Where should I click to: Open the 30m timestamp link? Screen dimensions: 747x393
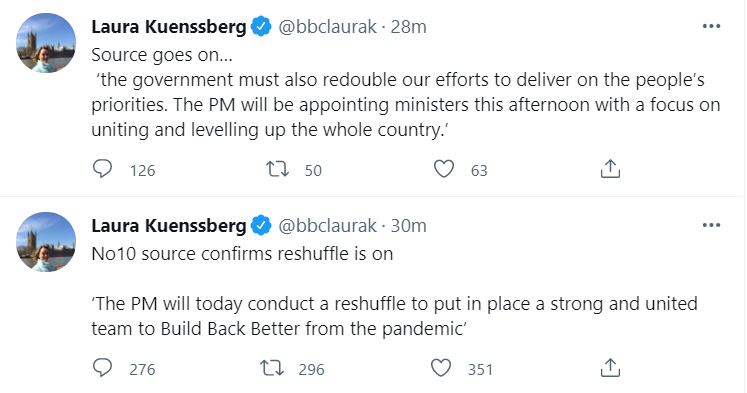click(x=408, y=226)
